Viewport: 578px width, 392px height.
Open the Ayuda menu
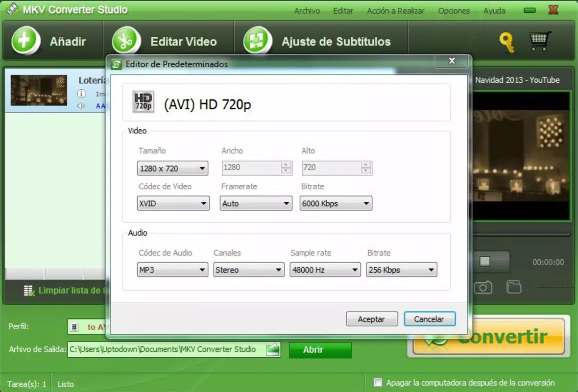(x=494, y=11)
